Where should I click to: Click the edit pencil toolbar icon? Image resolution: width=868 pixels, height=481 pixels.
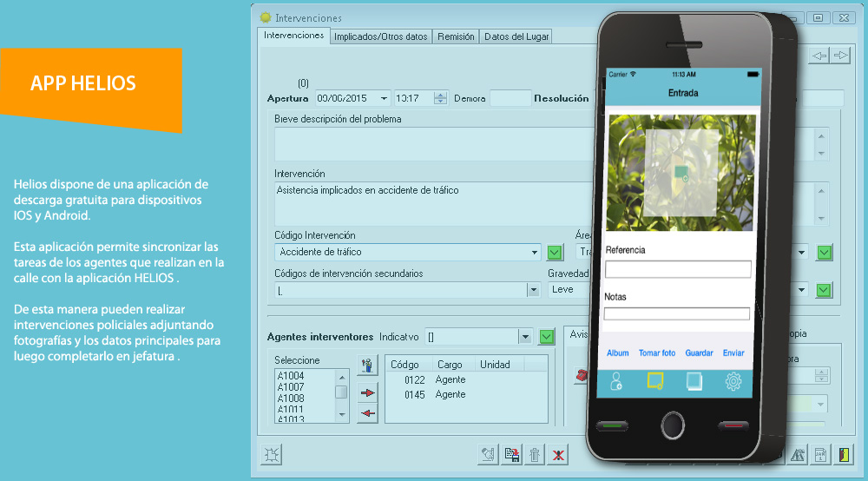(x=488, y=454)
